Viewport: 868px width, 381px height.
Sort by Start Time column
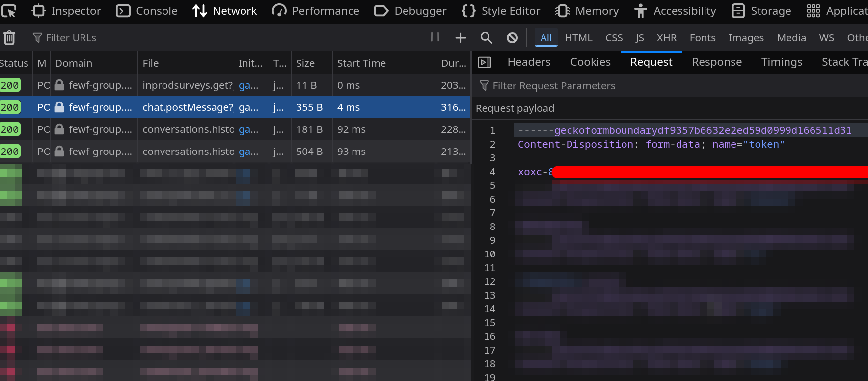click(384, 63)
